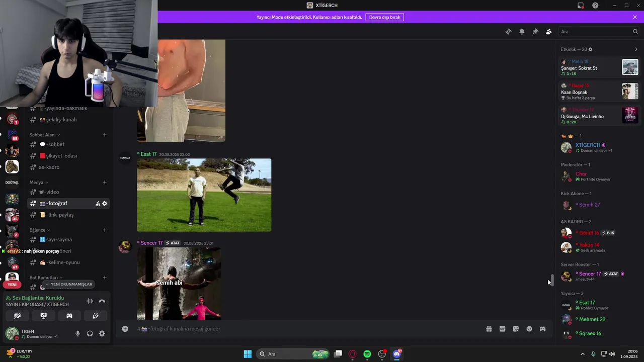Show pinned messages pin icon

click(x=535, y=31)
